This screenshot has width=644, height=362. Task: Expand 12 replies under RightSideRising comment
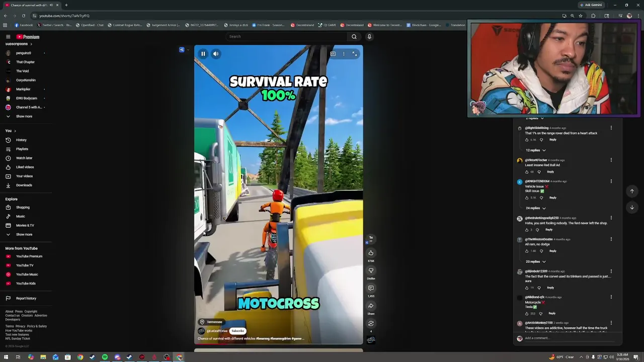[x=536, y=150]
